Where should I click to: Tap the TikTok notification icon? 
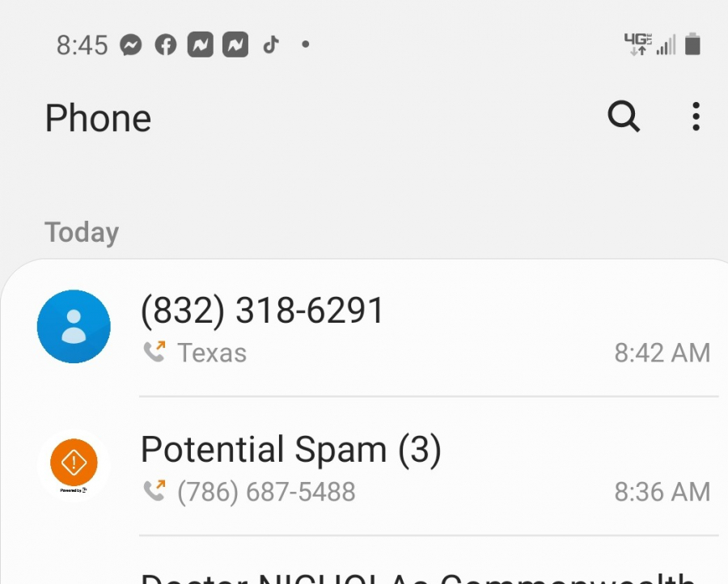(271, 45)
